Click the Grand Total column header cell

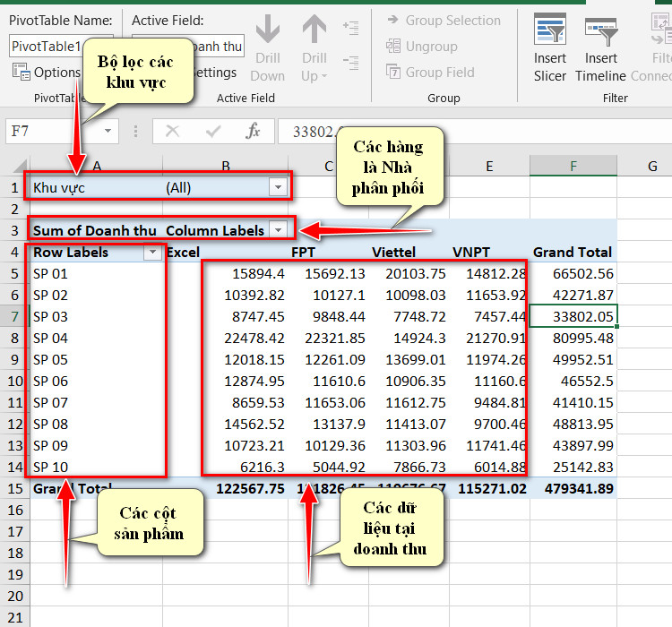coord(573,252)
